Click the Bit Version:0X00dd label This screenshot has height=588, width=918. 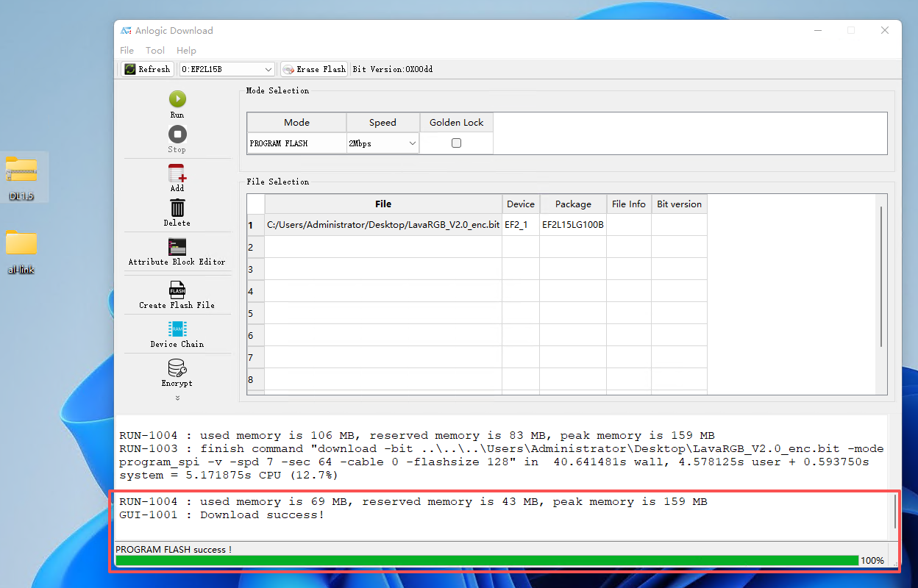click(393, 69)
